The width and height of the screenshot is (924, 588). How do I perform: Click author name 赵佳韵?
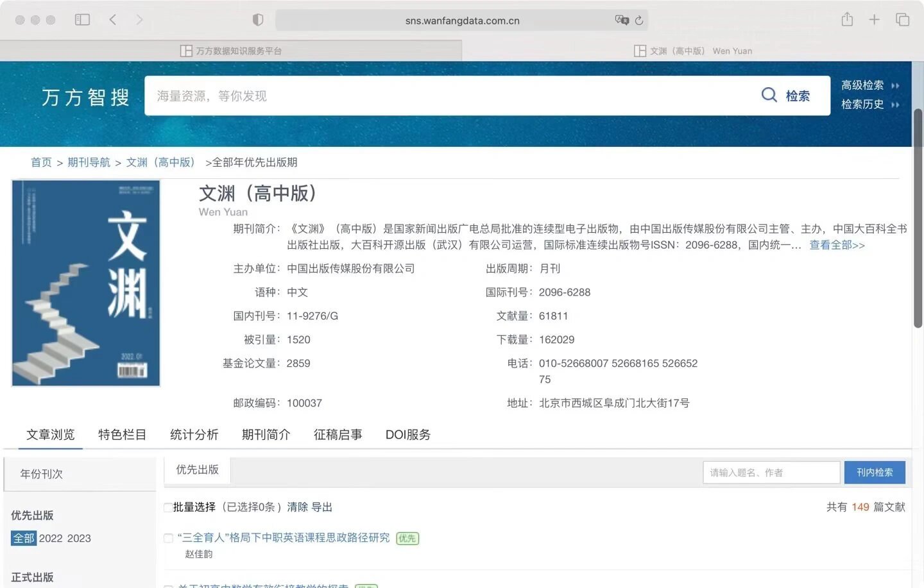point(199,554)
